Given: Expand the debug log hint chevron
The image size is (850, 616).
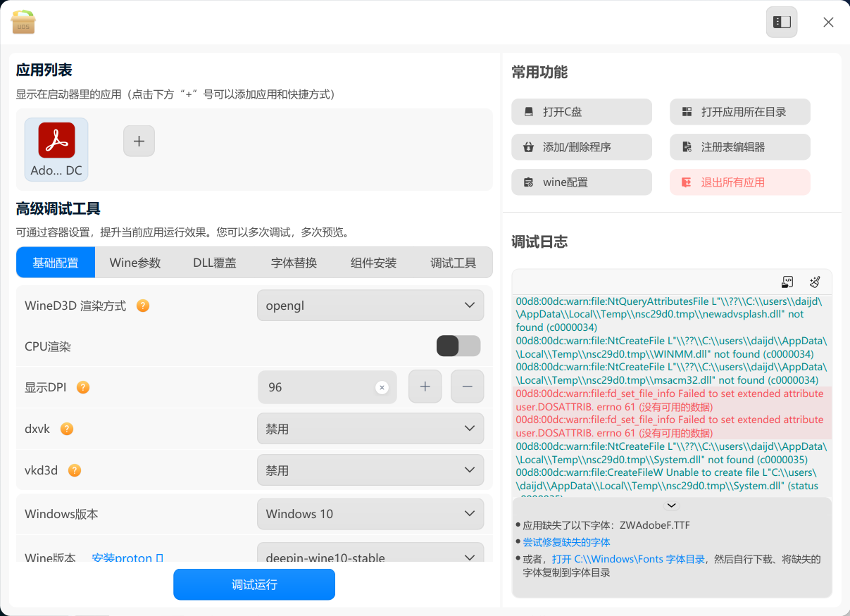Looking at the screenshot, I should pos(672,505).
